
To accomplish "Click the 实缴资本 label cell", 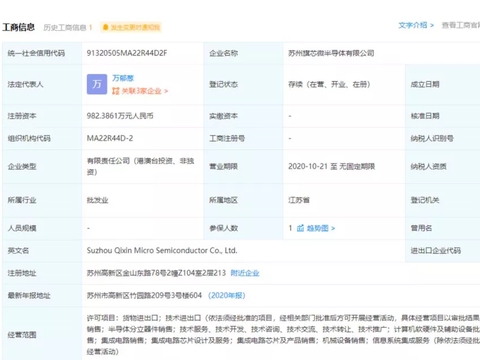I will [243, 116].
